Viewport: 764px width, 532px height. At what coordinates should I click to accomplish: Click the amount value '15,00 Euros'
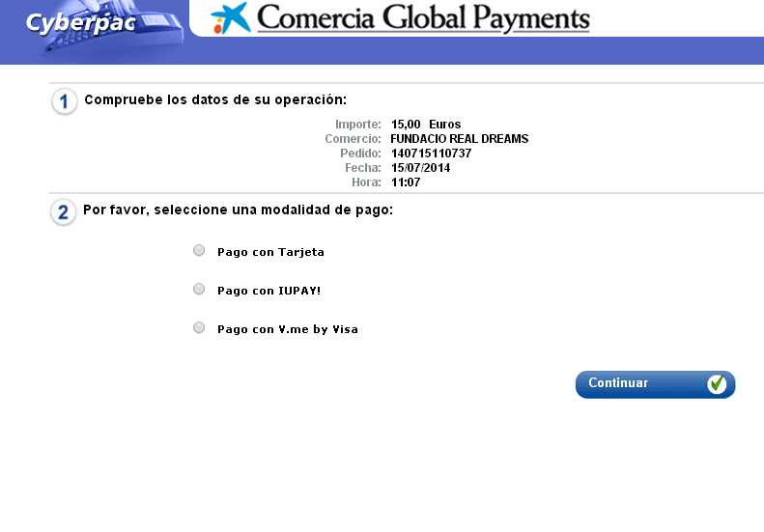426,125
